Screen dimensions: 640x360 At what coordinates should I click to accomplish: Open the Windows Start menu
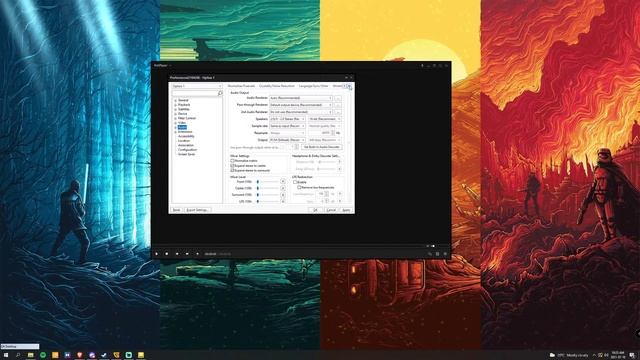pyautogui.click(x=6, y=355)
